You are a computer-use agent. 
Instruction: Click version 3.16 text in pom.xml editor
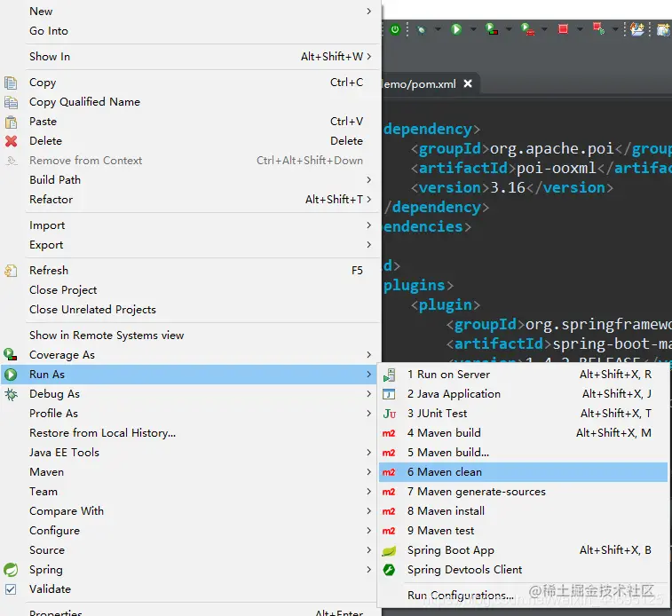(508, 187)
